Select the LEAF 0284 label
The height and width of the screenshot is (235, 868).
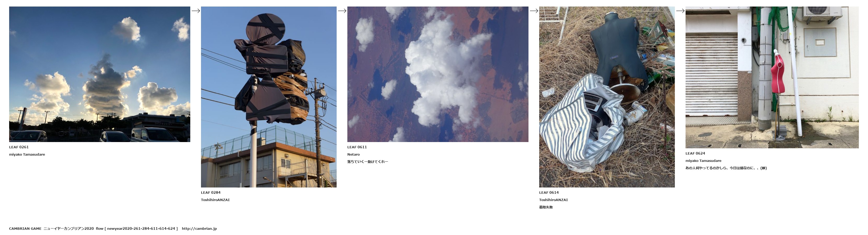point(211,193)
